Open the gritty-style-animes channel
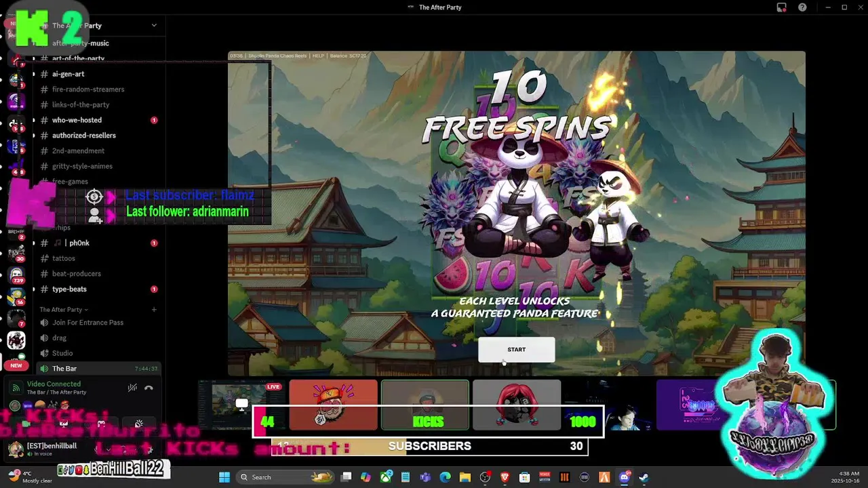The width and height of the screenshot is (868, 488). tap(82, 166)
